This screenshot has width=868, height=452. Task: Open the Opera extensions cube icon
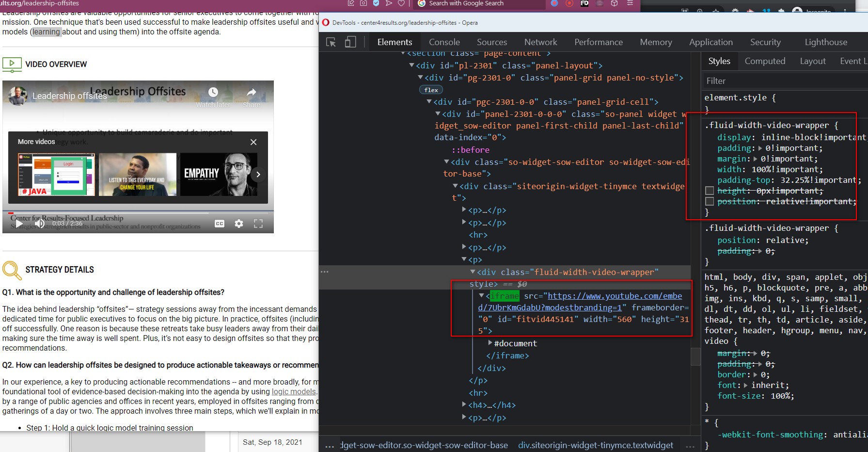coord(615,3)
